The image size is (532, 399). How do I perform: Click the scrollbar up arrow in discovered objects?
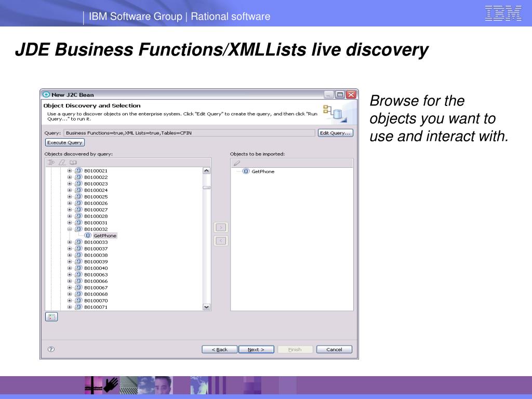click(207, 170)
